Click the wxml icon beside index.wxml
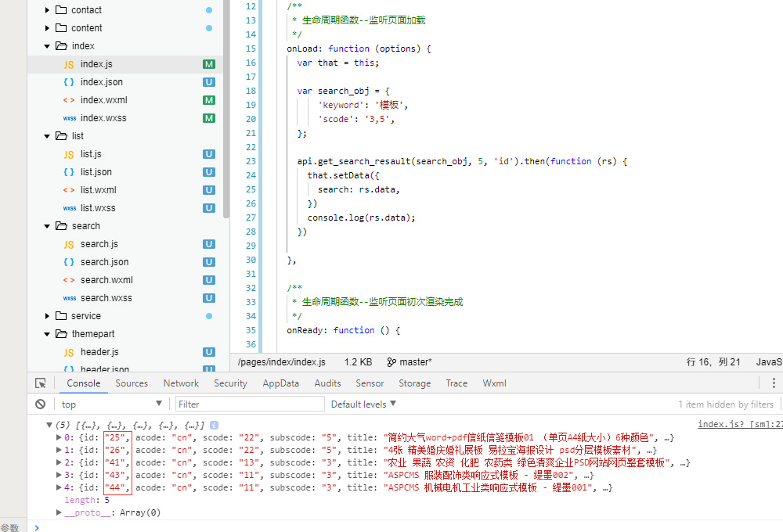The image size is (783, 532). tap(69, 100)
